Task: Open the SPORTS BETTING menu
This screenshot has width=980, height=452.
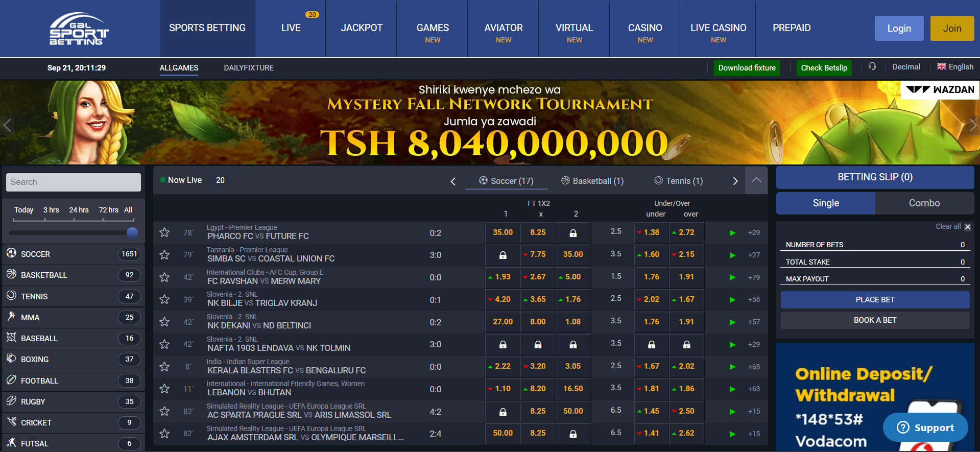Action: pyautogui.click(x=207, y=28)
